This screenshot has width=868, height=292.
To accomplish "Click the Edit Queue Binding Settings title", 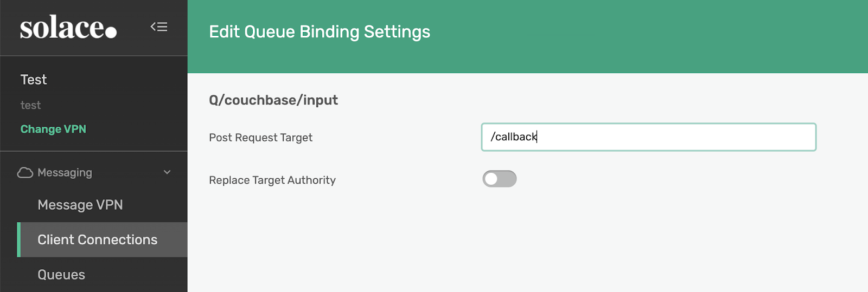I will pyautogui.click(x=320, y=32).
